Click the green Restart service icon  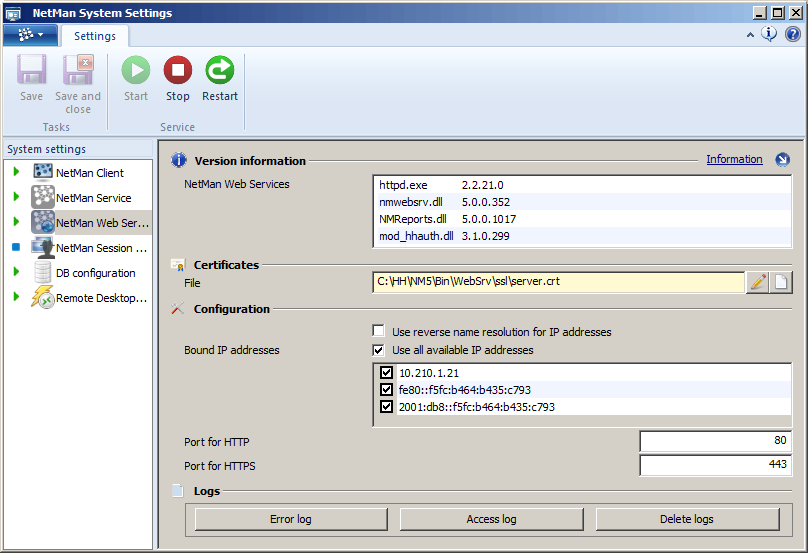click(x=219, y=71)
